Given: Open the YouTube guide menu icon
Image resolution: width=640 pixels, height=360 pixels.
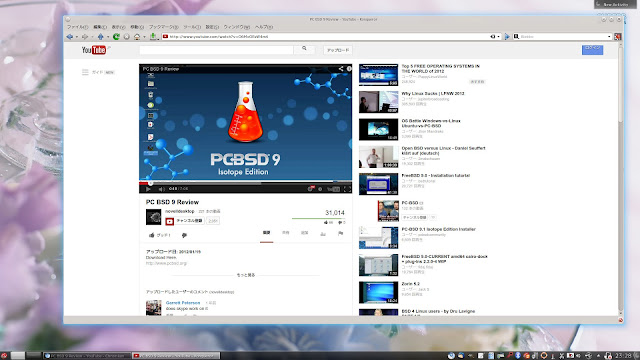Looking at the screenshot, I should tap(85, 72).
